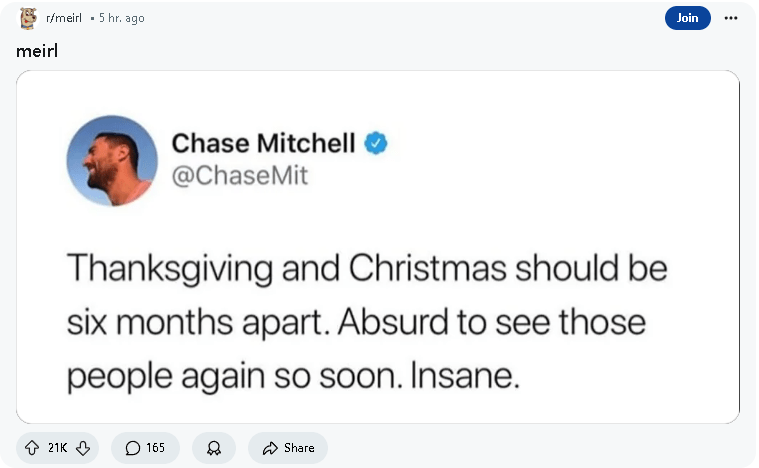Screen dimensions: 759x468
Task: Give an award to this post
Action: [213, 448]
